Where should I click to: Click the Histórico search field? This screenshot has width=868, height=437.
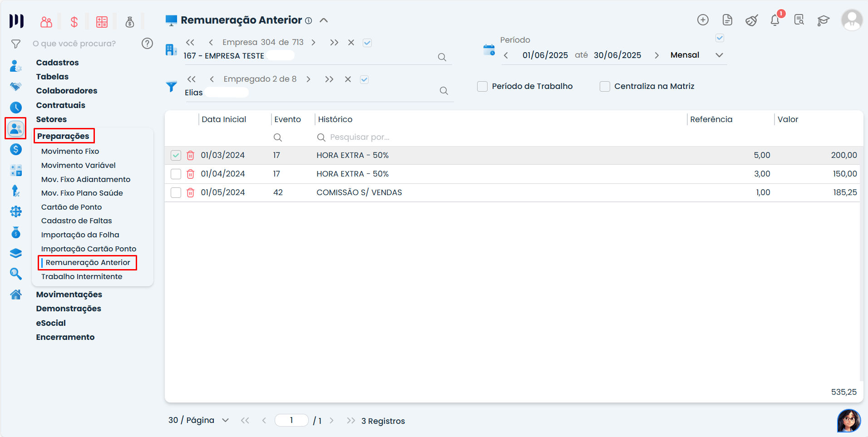[360, 137]
